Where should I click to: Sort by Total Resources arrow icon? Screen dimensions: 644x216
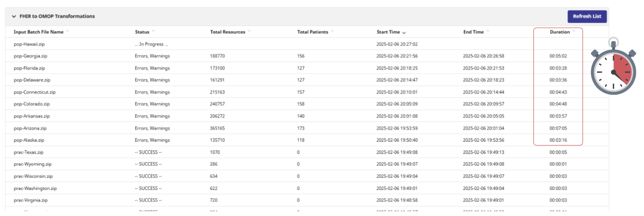click(x=249, y=31)
